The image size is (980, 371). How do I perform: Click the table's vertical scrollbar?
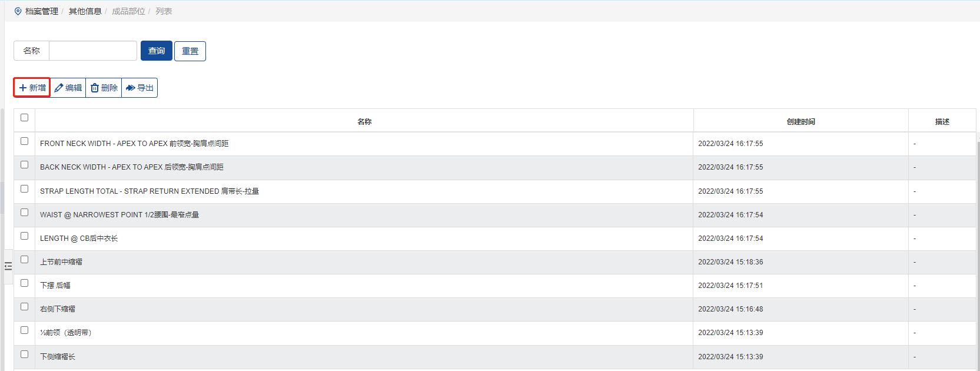tap(978, 236)
